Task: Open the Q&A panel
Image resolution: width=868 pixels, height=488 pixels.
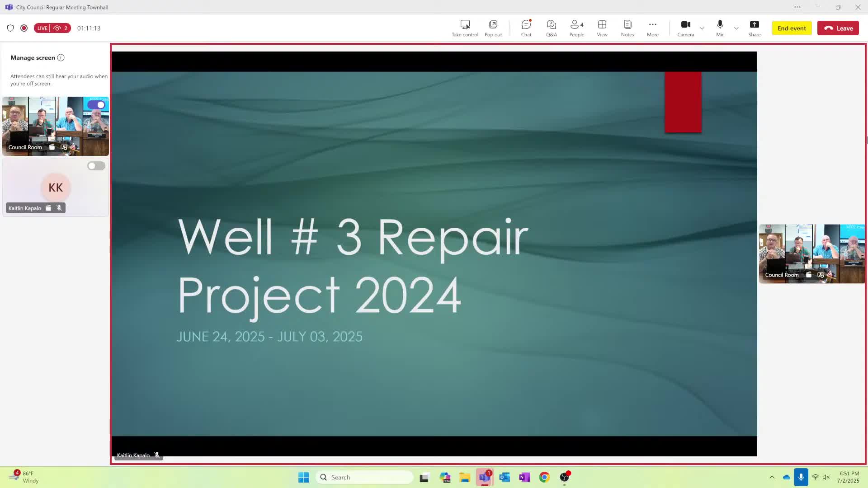Action: (551, 28)
